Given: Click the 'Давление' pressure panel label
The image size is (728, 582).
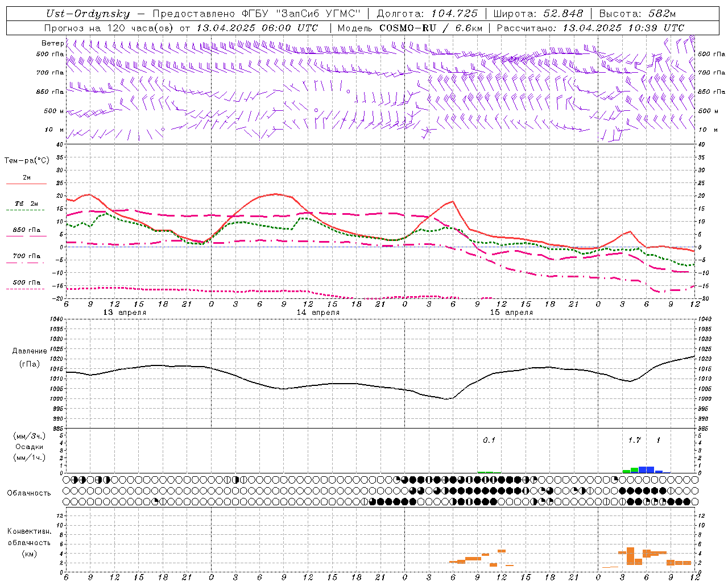Looking at the screenshot, I should pyautogui.click(x=30, y=351).
